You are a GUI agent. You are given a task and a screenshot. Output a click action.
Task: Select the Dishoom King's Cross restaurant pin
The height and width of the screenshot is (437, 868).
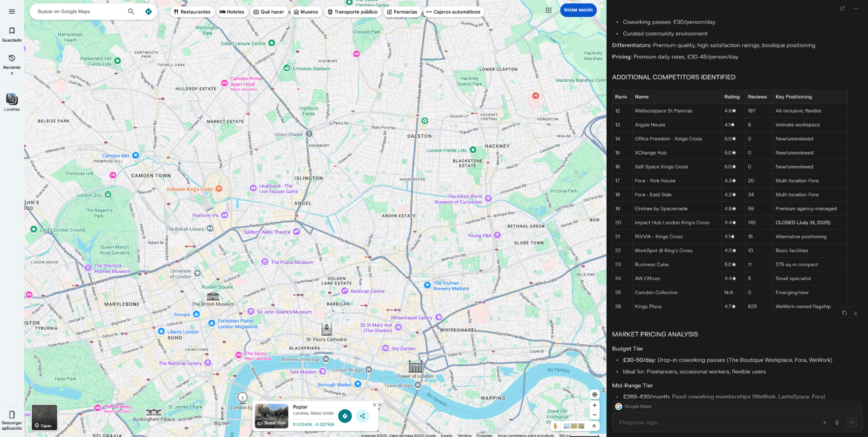point(219,189)
